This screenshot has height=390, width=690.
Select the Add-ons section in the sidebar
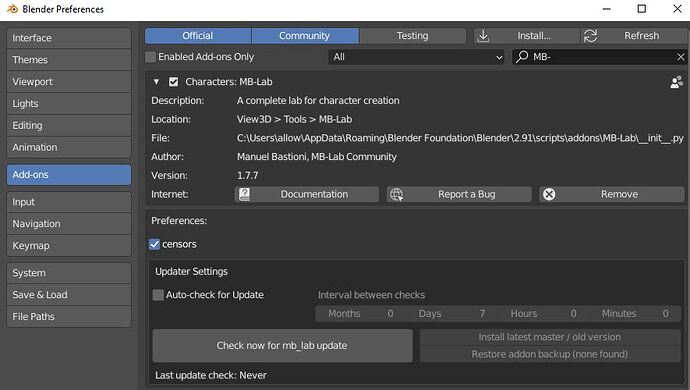[x=69, y=175]
